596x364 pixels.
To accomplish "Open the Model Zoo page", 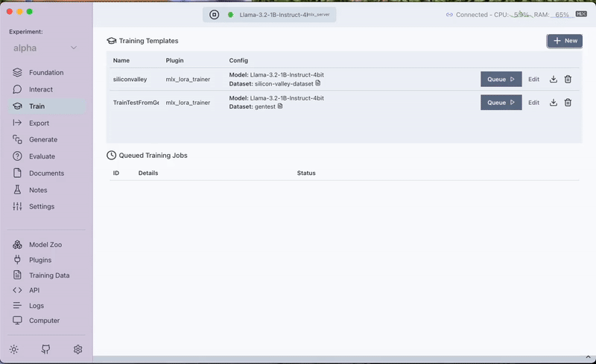I will pyautogui.click(x=45, y=245).
